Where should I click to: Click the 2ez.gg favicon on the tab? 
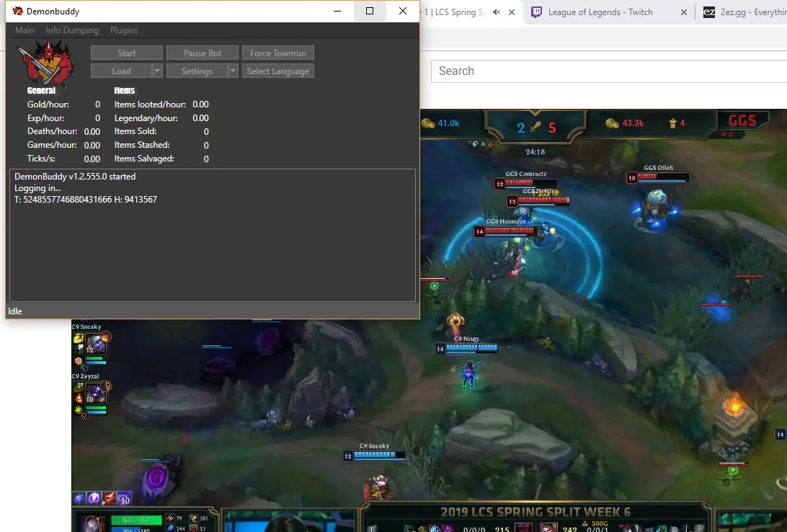pyautogui.click(x=709, y=12)
